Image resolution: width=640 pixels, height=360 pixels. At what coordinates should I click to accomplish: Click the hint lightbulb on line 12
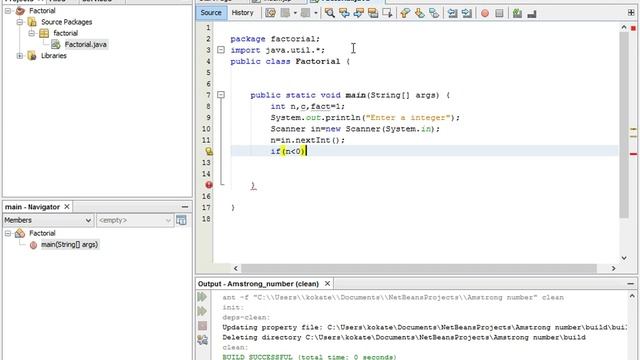(209, 151)
